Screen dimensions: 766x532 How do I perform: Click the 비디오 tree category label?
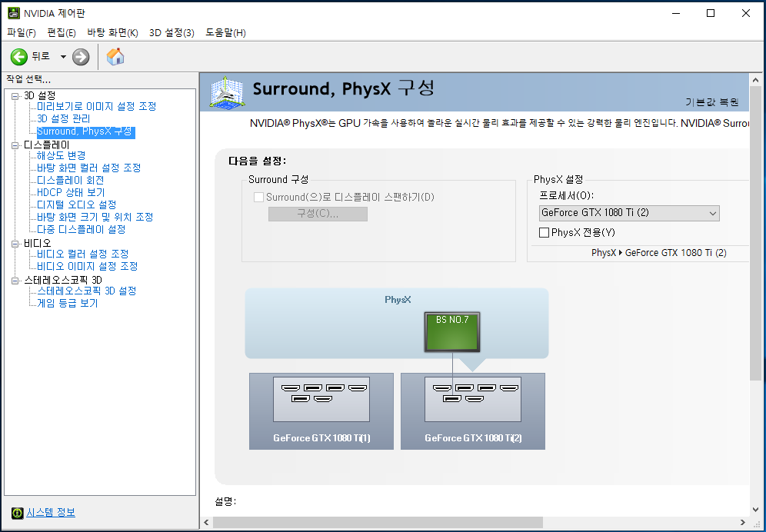(37, 243)
